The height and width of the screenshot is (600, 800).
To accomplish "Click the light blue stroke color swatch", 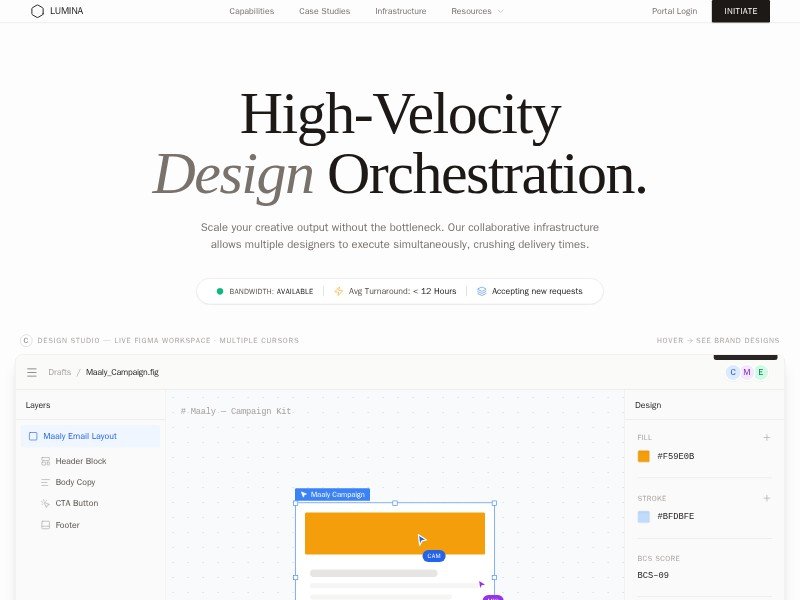I will [x=644, y=517].
